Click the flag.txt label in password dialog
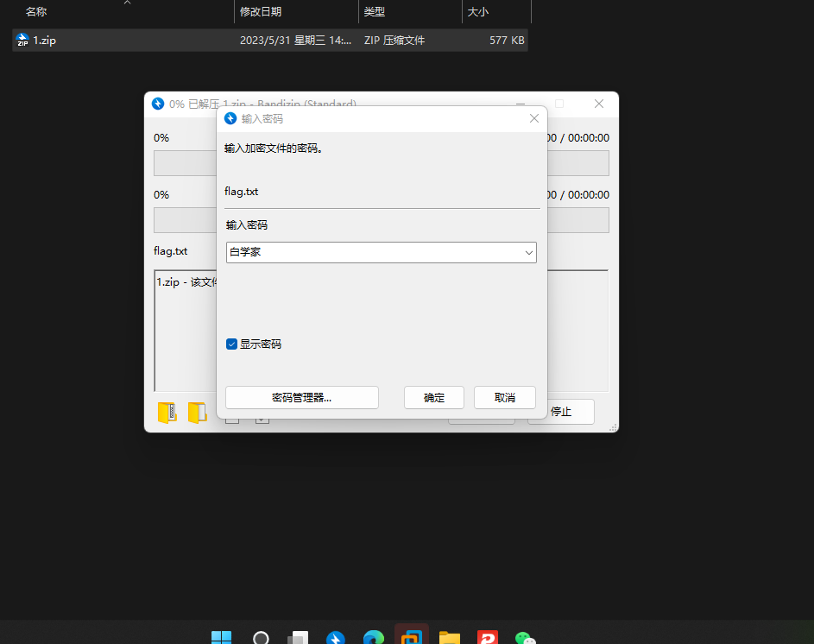This screenshot has height=644, width=814. (x=242, y=192)
